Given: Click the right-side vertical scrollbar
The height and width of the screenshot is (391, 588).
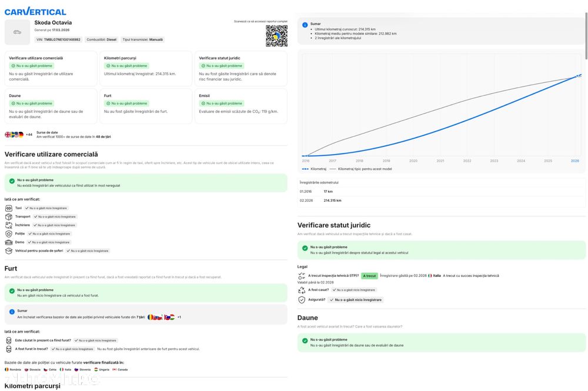Looking at the screenshot, I should coord(586,36).
